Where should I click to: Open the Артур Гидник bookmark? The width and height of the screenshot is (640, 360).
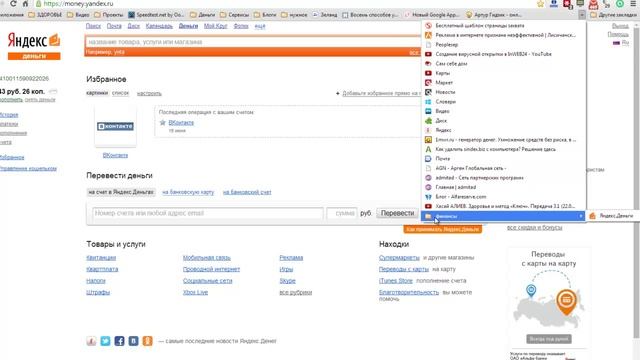[x=494, y=15]
